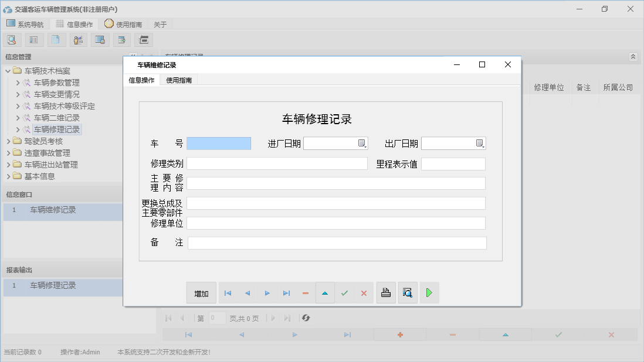Confirm the record with the green checkmark icon

(x=345, y=292)
